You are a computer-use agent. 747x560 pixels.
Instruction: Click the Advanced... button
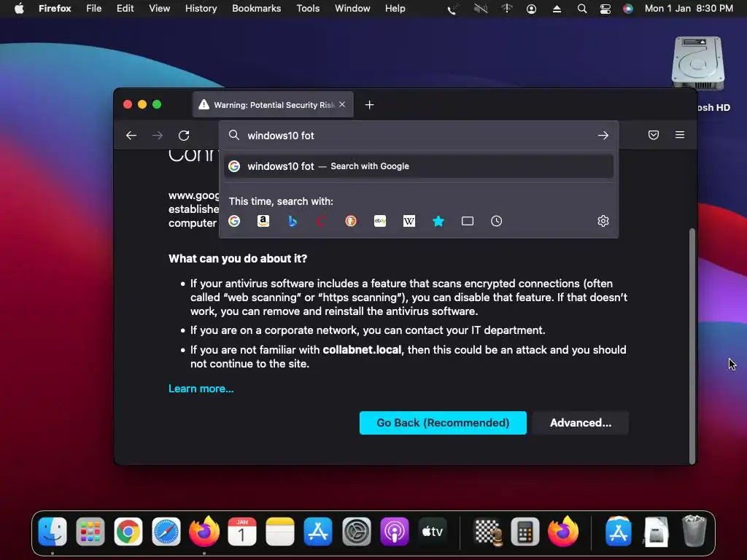[580, 423]
